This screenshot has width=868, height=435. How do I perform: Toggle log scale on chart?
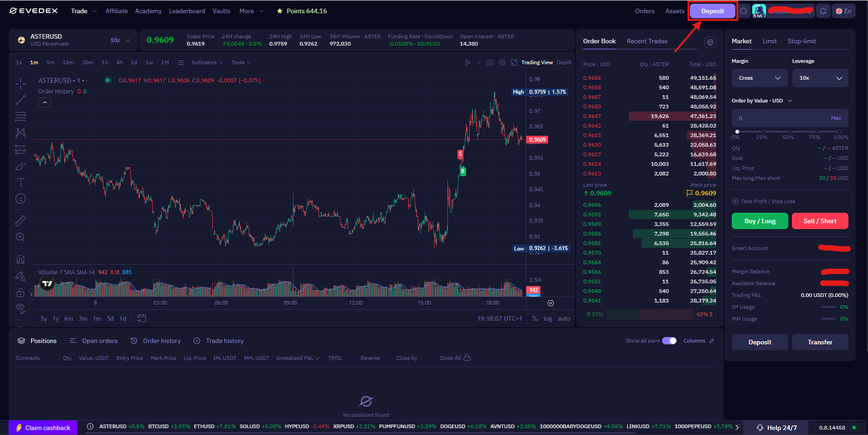(548, 319)
